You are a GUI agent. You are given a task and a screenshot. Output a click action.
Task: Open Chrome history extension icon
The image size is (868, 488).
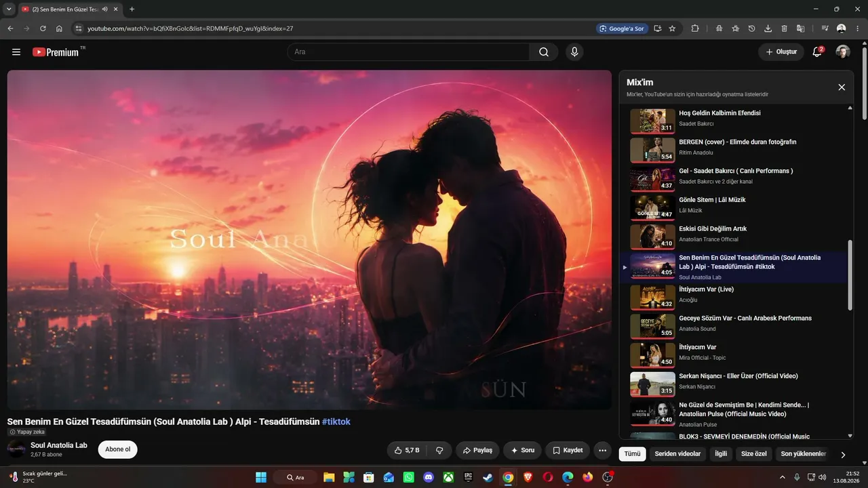(x=751, y=28)
